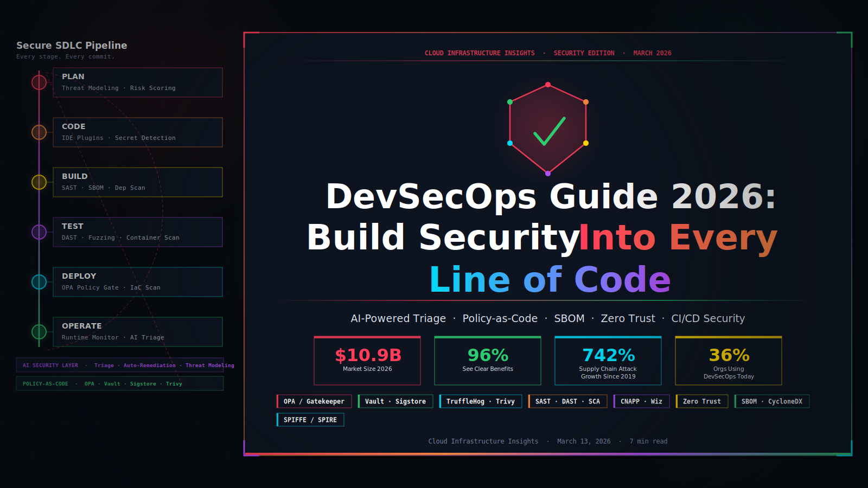The height and width of the screenshot is (488, 868).
Task: Select the $10.9B Market Size card
Action: [x=367, y=361]
